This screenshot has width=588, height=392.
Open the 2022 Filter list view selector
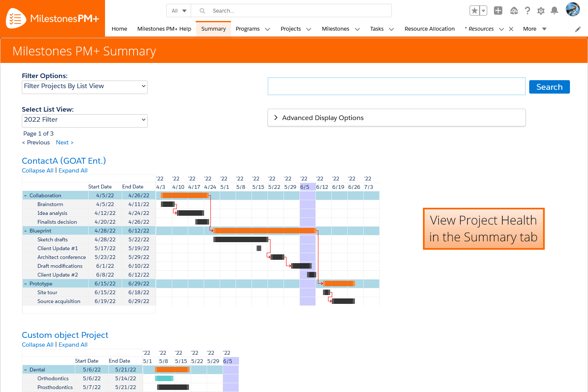[84, 120]
